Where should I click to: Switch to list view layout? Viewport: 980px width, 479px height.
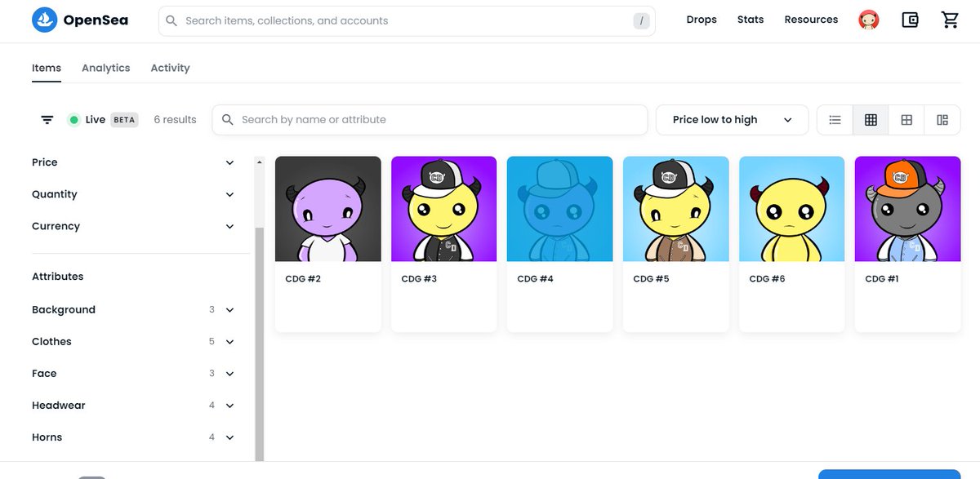835,120
